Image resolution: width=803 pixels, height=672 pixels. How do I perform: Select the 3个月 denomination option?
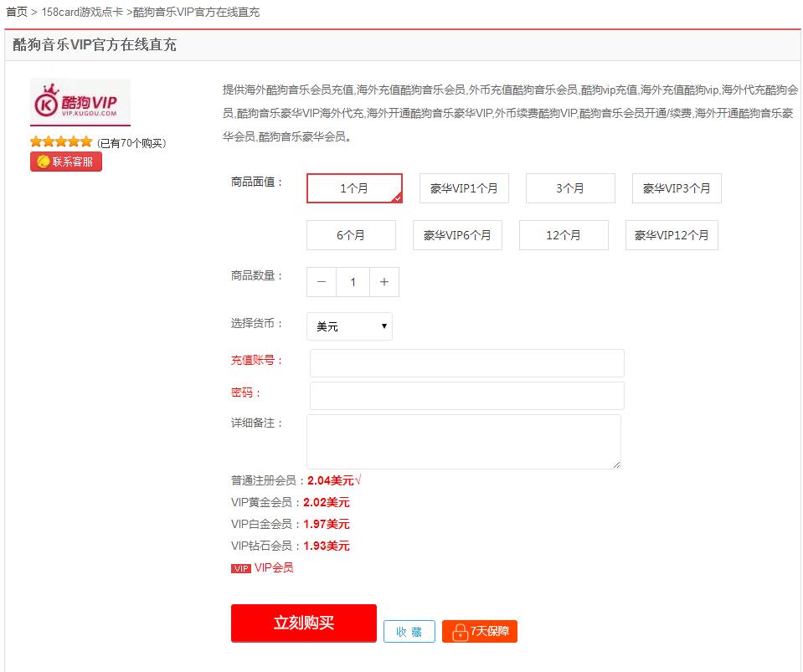[x=570, y=188]
